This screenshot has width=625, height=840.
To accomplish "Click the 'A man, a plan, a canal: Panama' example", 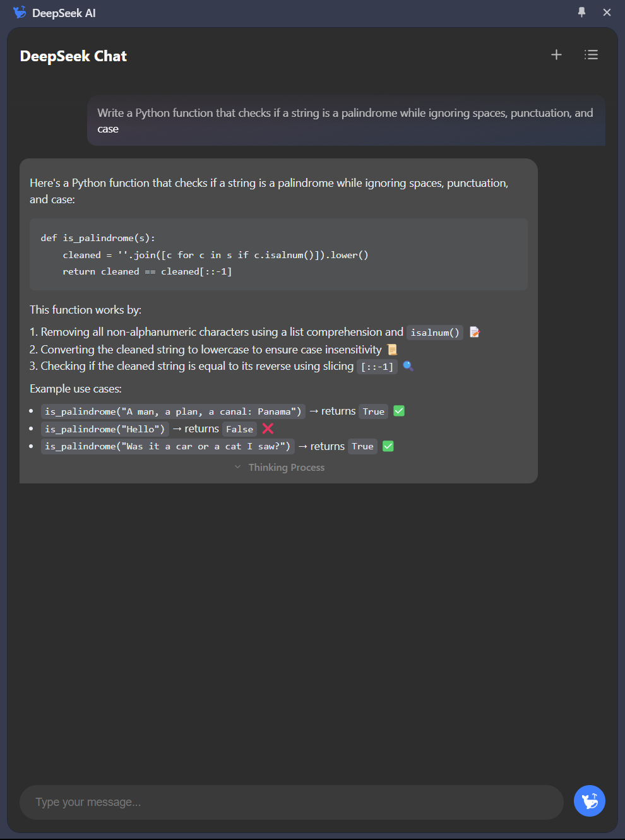I will click(173, 411).
